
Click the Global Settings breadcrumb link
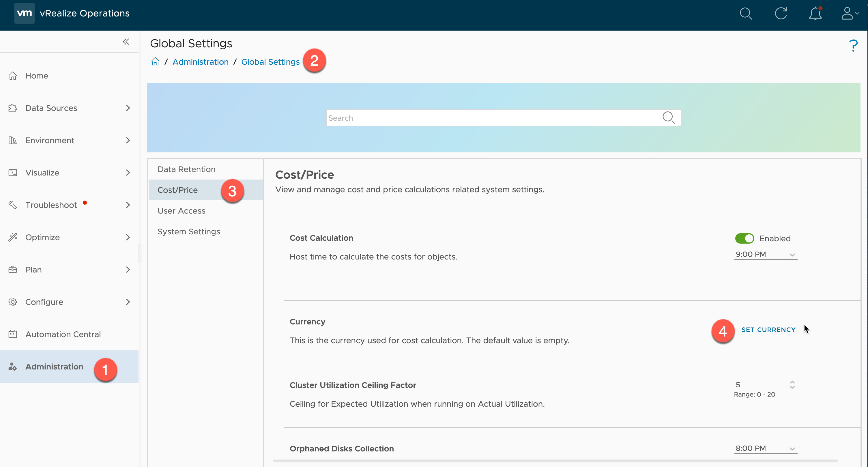tap(270, 62)
